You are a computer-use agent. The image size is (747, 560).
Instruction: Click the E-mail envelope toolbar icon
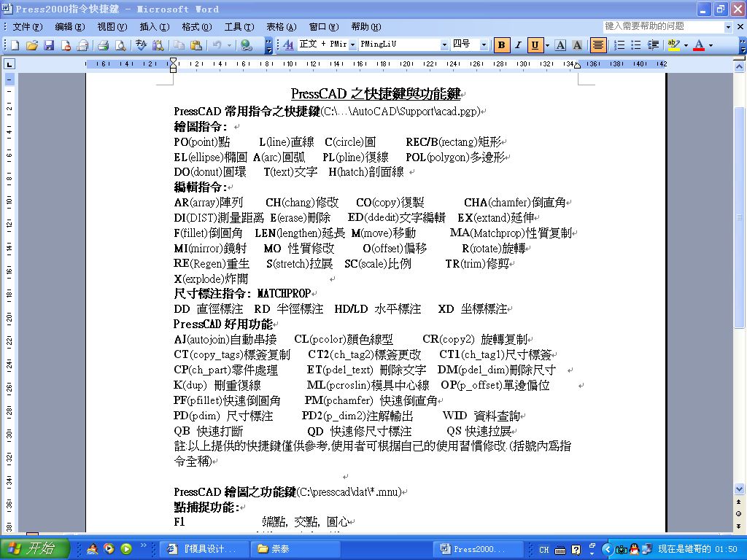click(82, 45)
